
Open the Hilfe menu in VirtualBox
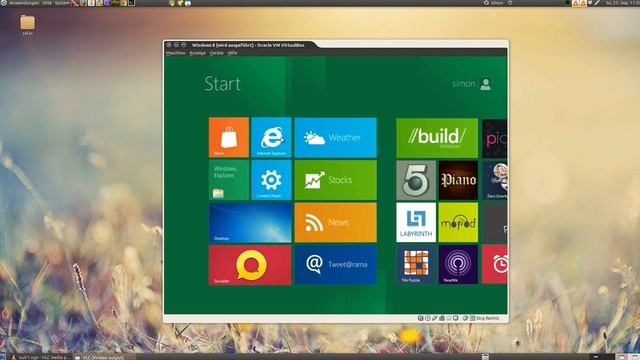click(232, 53)
